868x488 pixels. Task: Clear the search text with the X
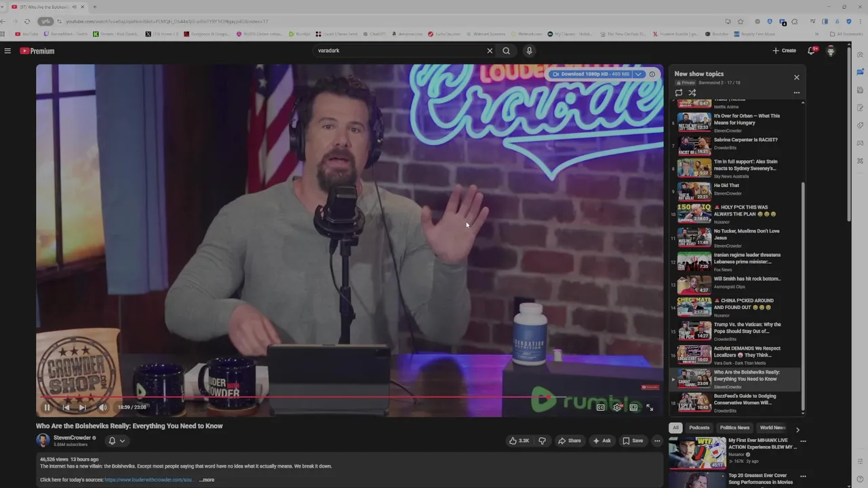point(490,51)
